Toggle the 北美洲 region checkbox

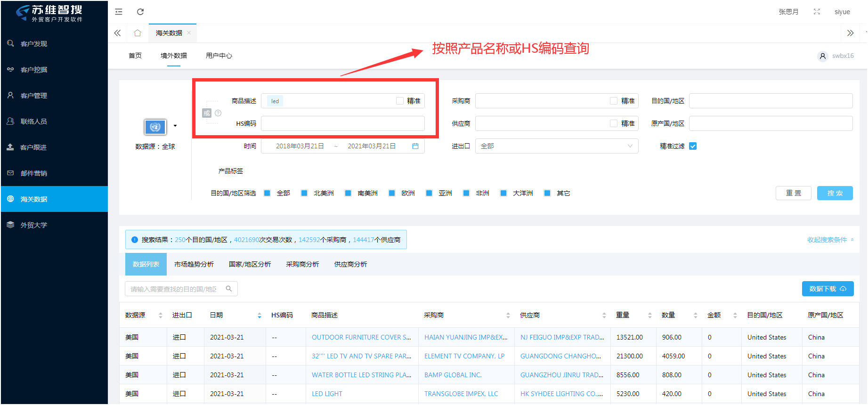click(304, 193)
